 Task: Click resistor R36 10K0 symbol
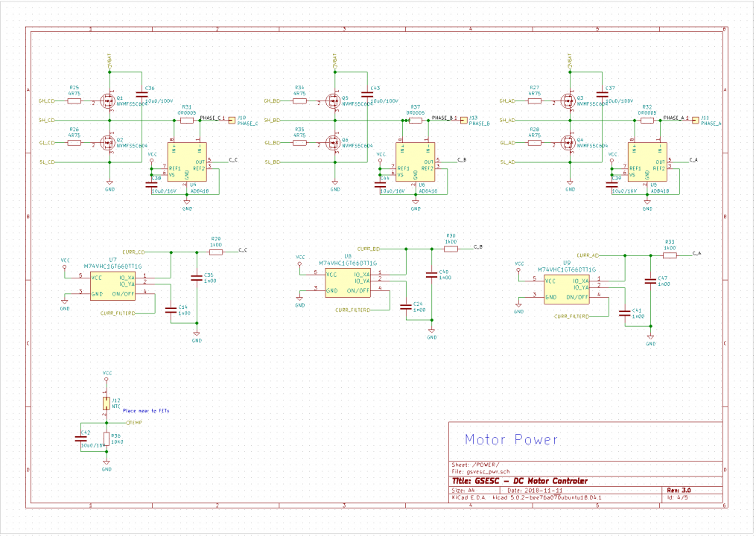107,438
